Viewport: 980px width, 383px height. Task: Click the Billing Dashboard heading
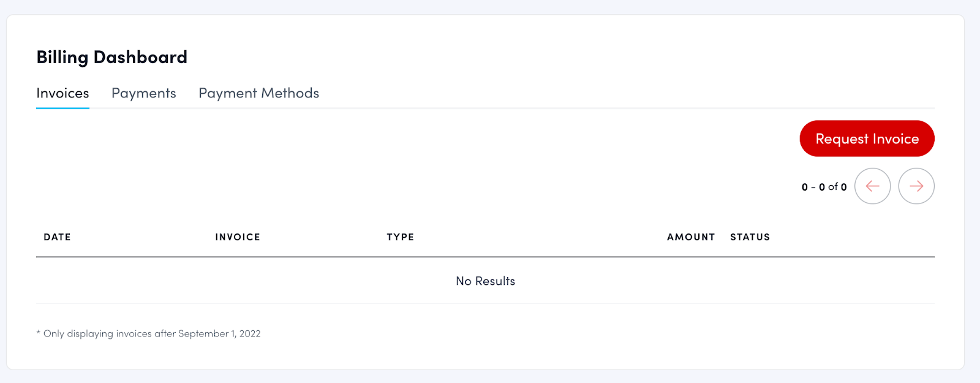(x=111, y=57)
